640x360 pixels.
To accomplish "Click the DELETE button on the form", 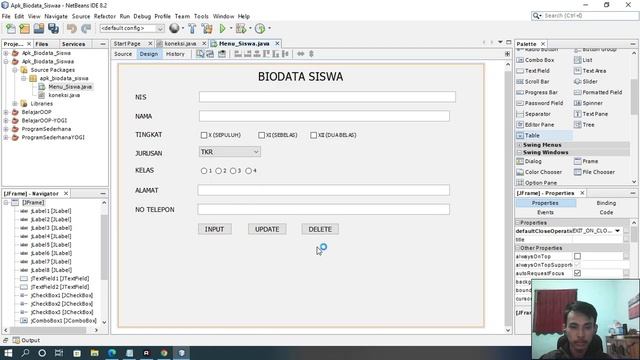I will click(x=320, y=229).
